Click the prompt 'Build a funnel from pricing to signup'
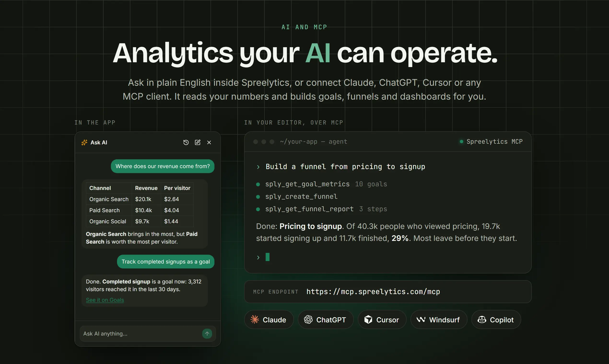The image size is (609, 364). point(345,166)
